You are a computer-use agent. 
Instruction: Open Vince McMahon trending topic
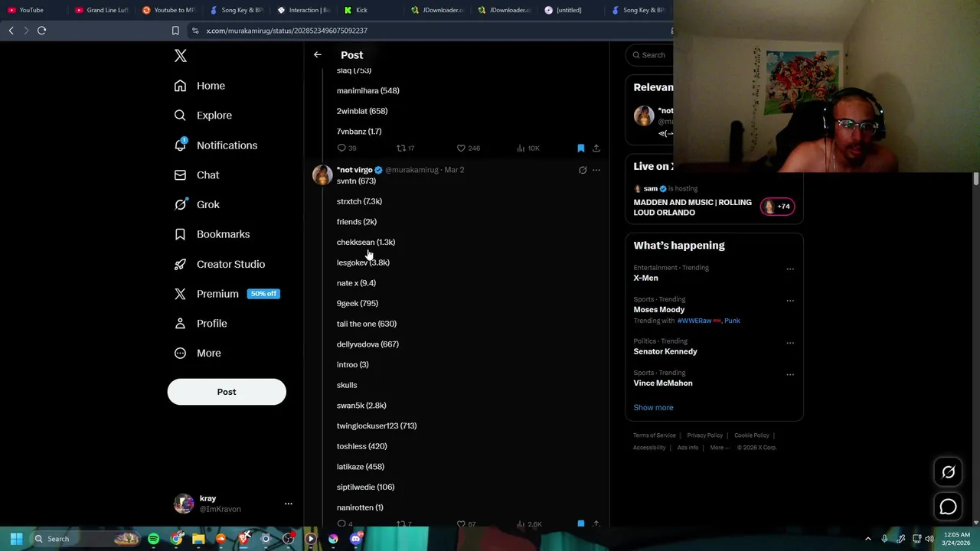663,383
